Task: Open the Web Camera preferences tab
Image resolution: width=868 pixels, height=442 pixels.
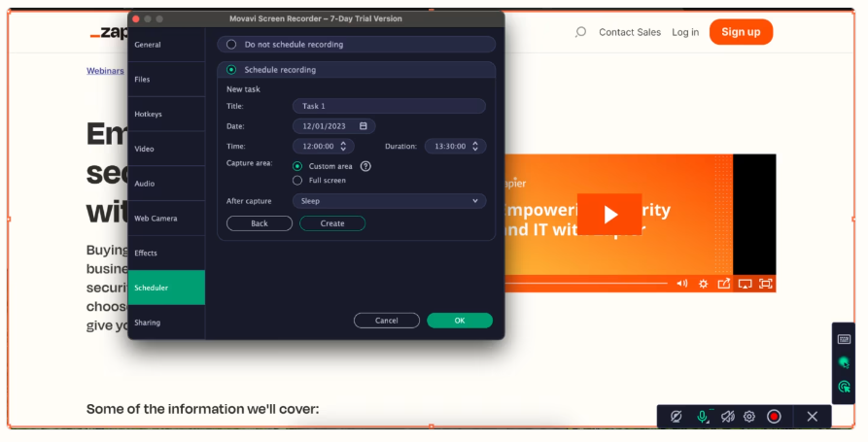Action: click(166, 219)
